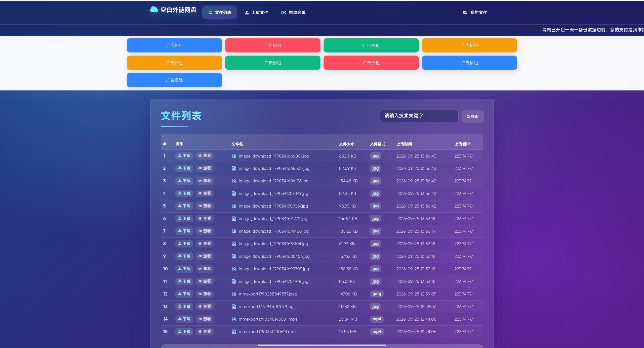
Task: View image_download_1790341680453.jpg with 查看
Action: [x=205, y=256]
